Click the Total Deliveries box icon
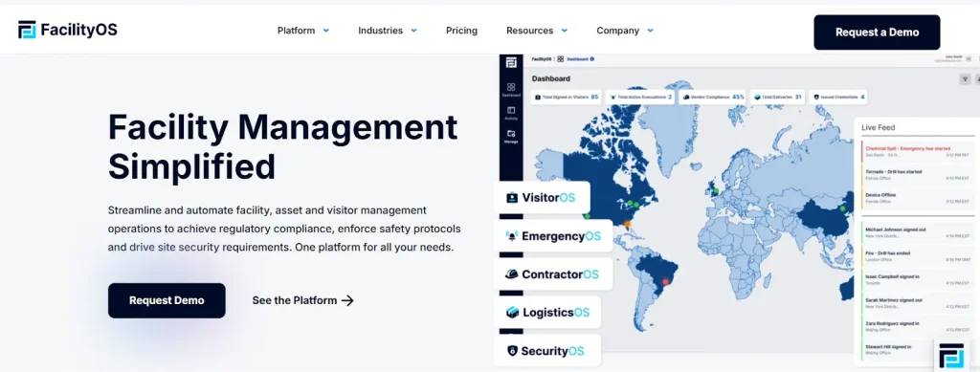 coord(758,98)
